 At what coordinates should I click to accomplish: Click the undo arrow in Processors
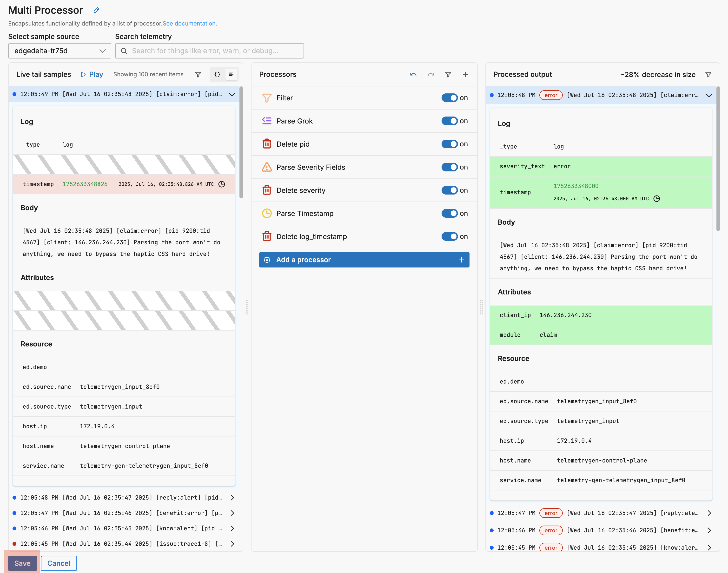click(413, 74)
